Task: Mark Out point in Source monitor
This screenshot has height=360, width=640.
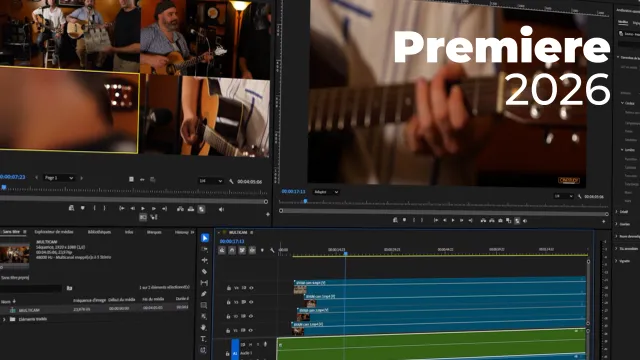Action: coord(104,208)
